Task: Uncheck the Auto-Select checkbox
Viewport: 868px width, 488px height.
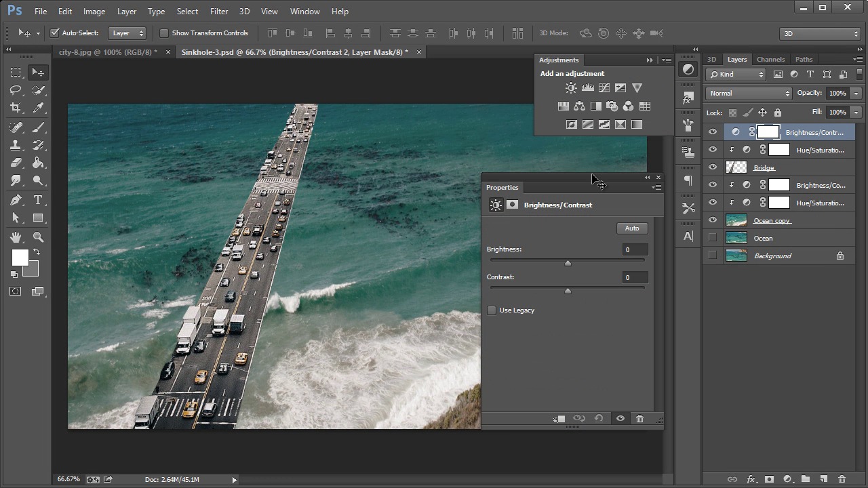Action: [55, 33]
